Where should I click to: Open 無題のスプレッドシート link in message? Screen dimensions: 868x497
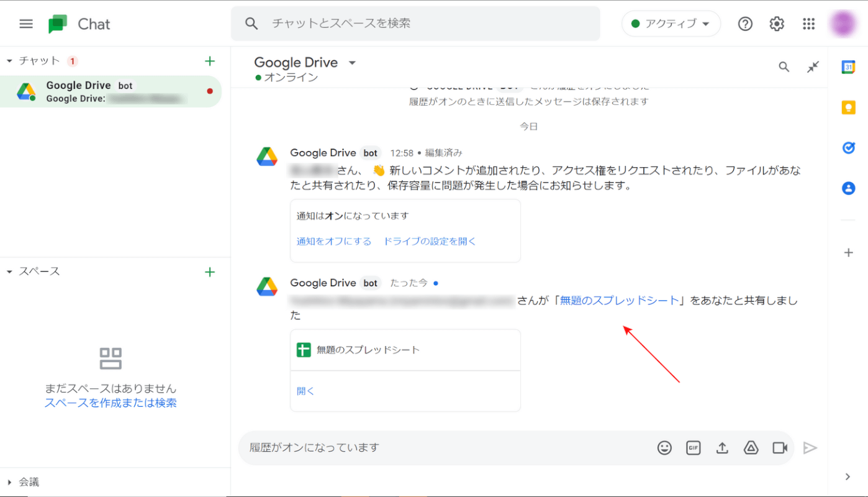coord(620,301)
